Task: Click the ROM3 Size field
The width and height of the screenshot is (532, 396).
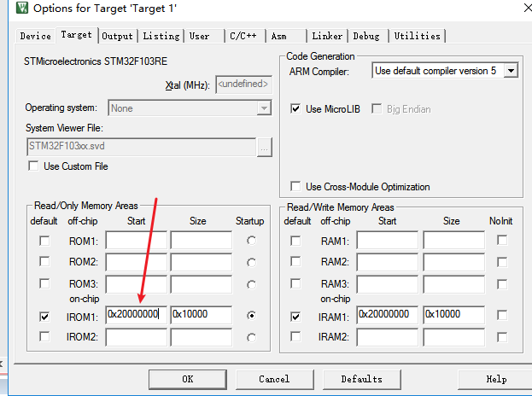Action: (202, 284)
